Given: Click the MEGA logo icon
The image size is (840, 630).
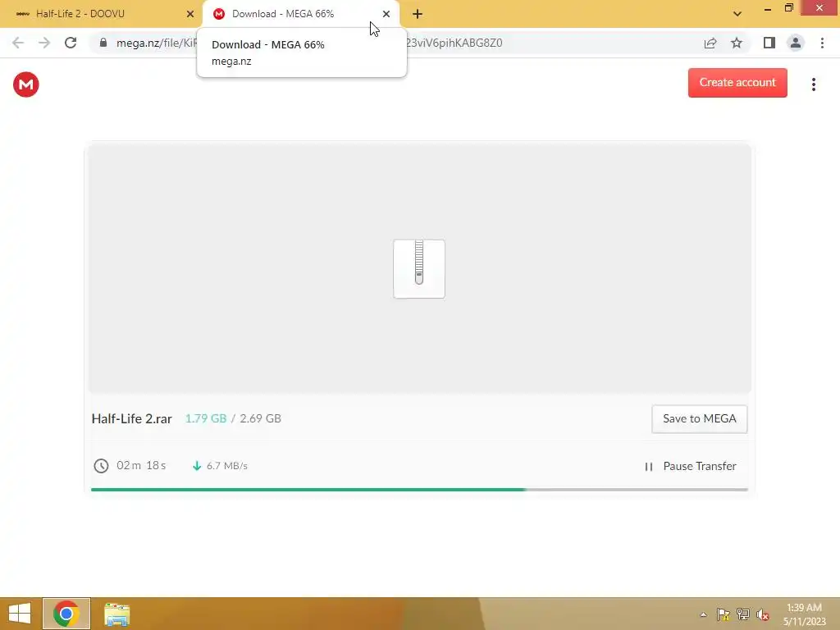Looking at the screenshot, I should [25, 84].
